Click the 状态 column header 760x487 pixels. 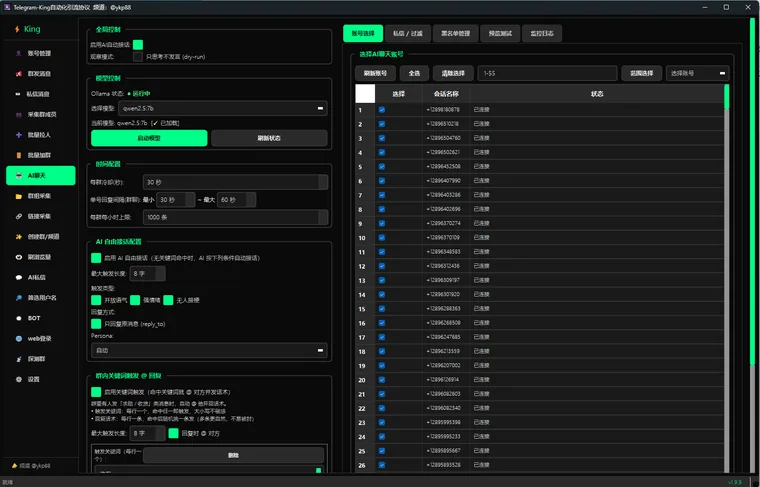(x=597, y=94)
